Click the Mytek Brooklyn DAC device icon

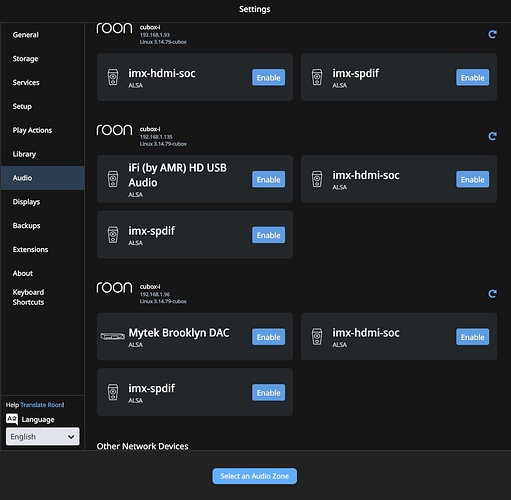coord(113,336)
